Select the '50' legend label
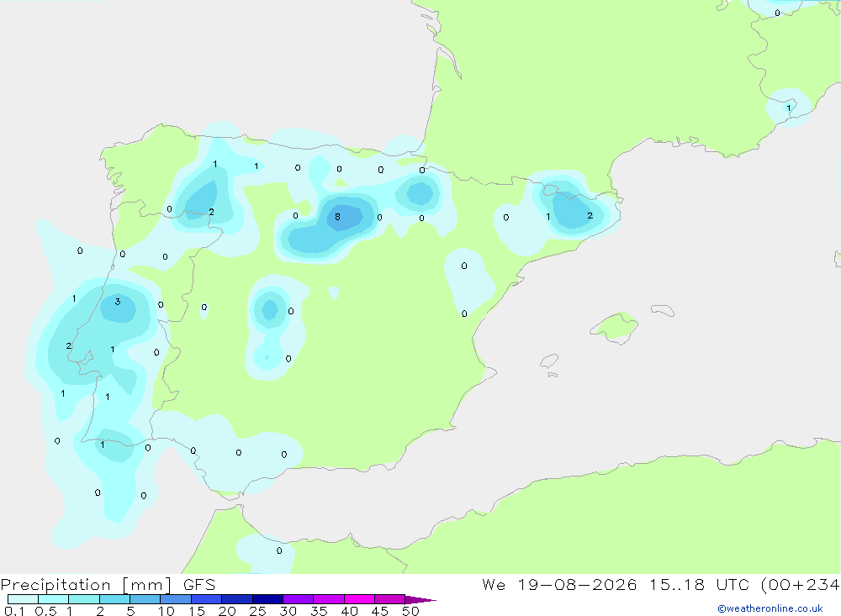 [410, 611]
